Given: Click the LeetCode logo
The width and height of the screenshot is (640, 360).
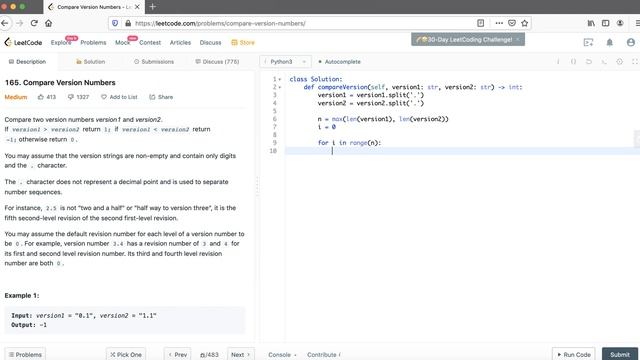Looking at the screenshot, I should point(23,42).
